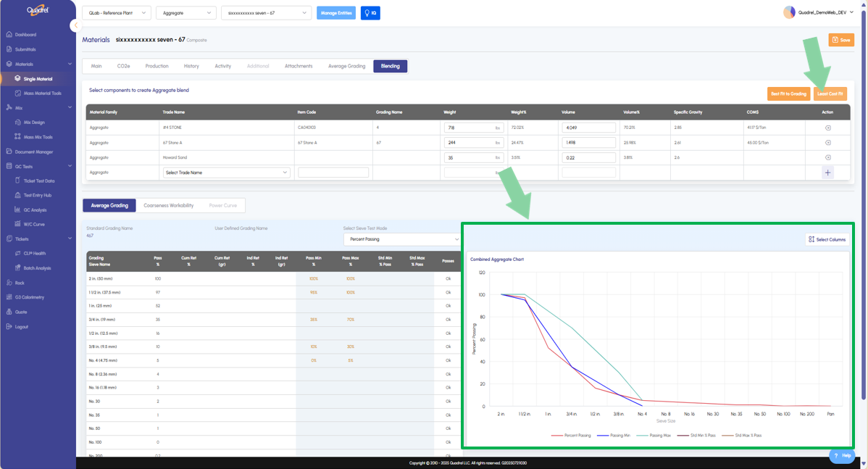Open the IQ lightbulb tool
The height and width of the screenshot is (469, 868).
[x=370, y=13]
